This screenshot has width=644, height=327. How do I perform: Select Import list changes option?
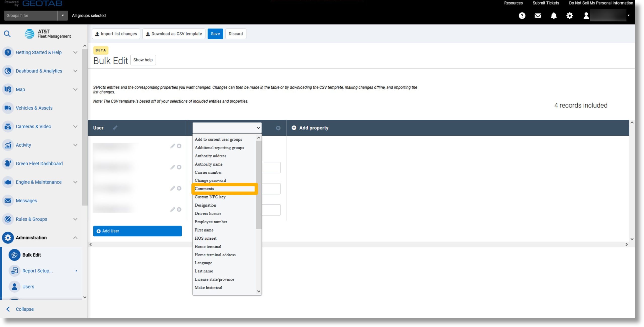116,34
